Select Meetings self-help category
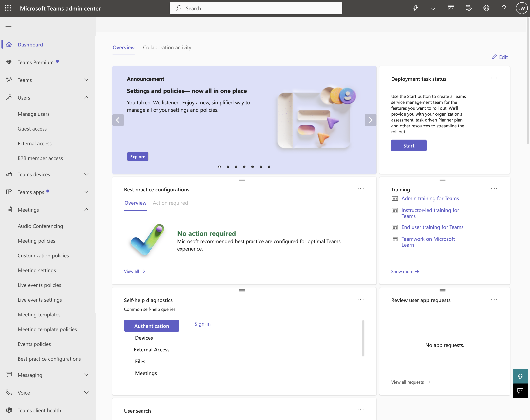Screen dimensions: 530x420 (146, 373)
